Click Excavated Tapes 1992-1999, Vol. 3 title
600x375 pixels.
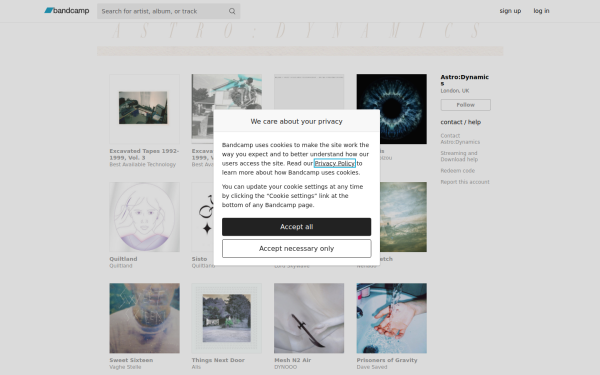point(144,154)
